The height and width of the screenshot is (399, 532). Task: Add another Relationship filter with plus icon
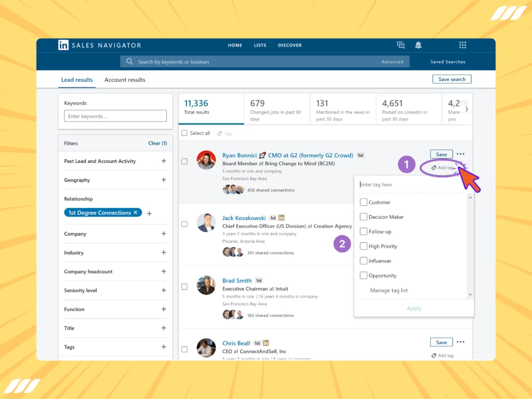[149, 214]
